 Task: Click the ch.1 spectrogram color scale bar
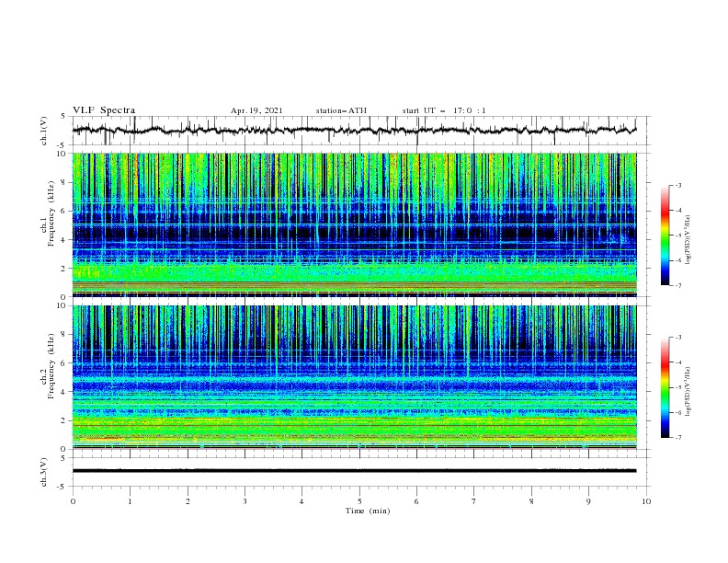[665, 235]
